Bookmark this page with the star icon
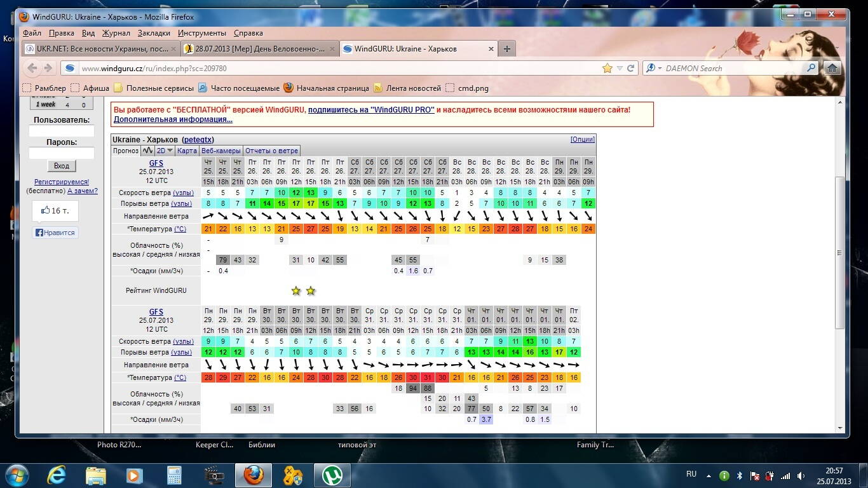The width and height of the screenshot is (868, 488). 607,68
